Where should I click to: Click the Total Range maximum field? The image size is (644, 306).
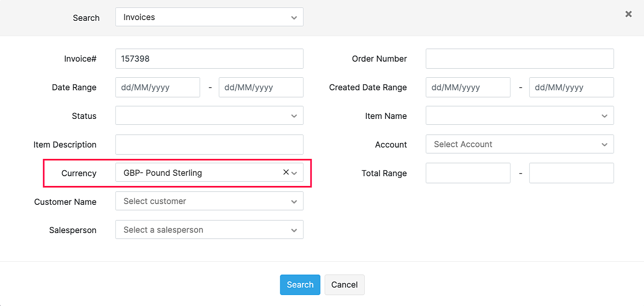pos(571,173)
